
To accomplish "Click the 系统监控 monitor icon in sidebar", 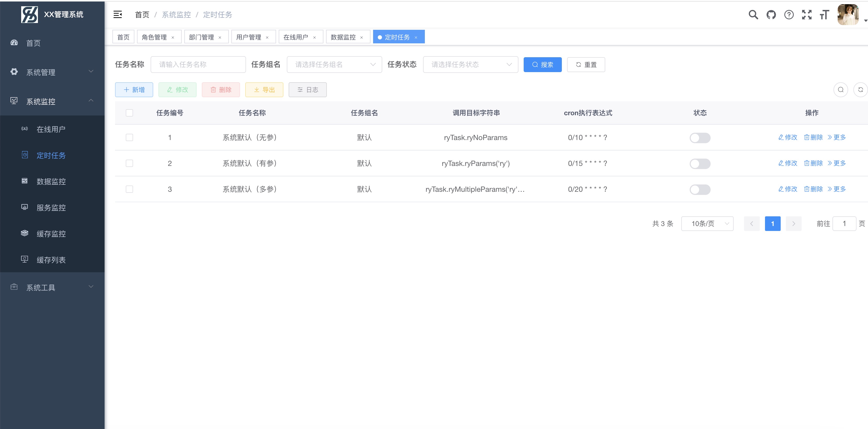I will click(x=14, y=101).
